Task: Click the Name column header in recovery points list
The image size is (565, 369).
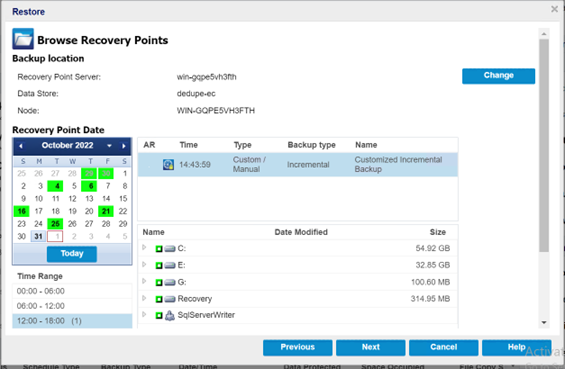Action: click(x=366, y=145)
